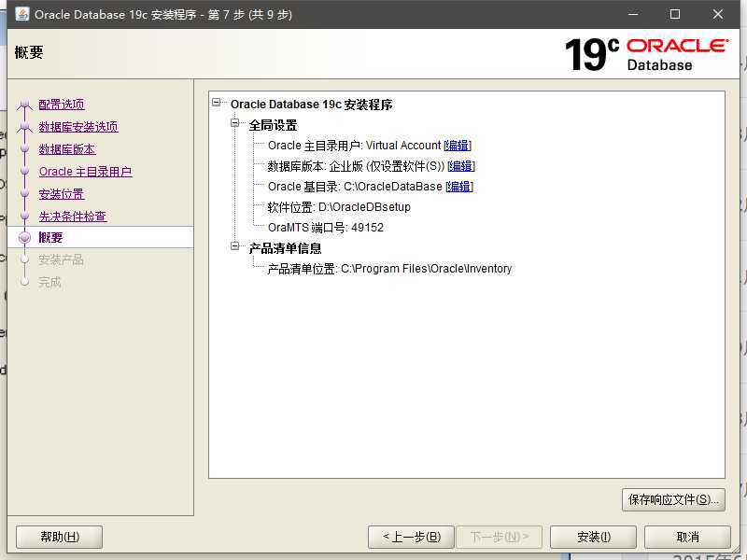Collapse the 全局设置 tree node

[235, 123]
